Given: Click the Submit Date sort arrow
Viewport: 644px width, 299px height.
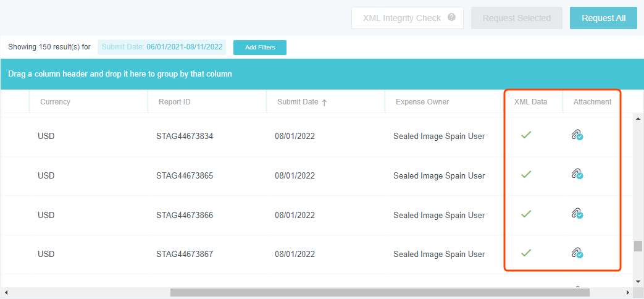Looking at the screenshot, I should pyautogui.click(x=324, y=103).
